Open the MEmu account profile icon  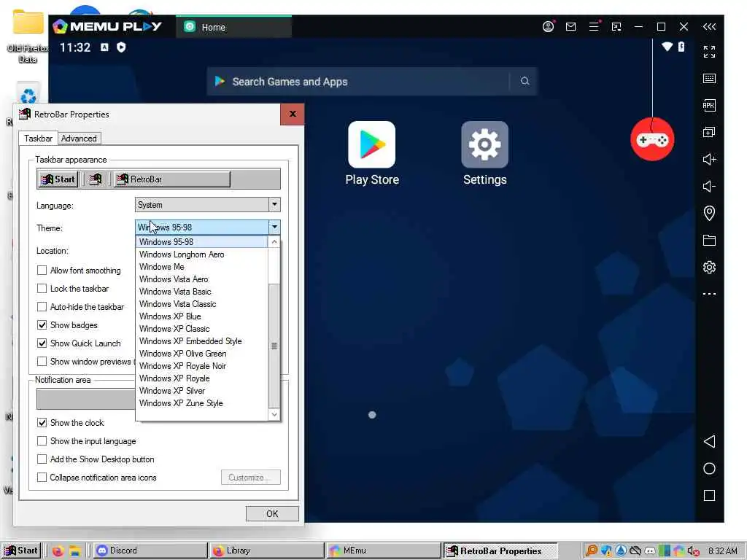coord(548,27)
